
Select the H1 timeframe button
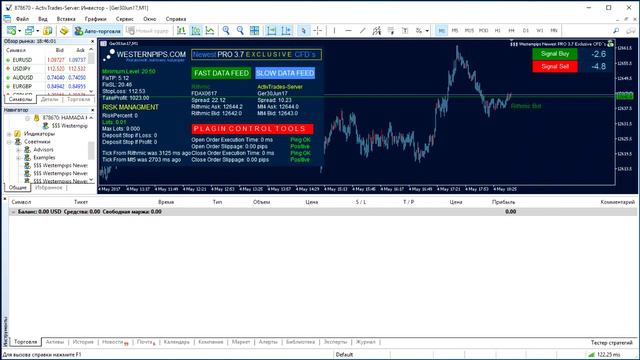tap(498, 31)
